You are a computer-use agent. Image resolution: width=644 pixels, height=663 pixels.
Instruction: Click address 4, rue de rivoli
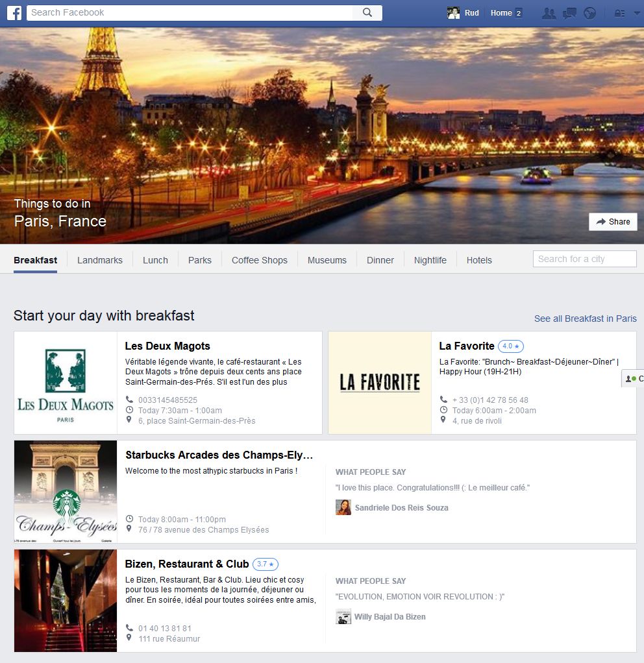477,421
